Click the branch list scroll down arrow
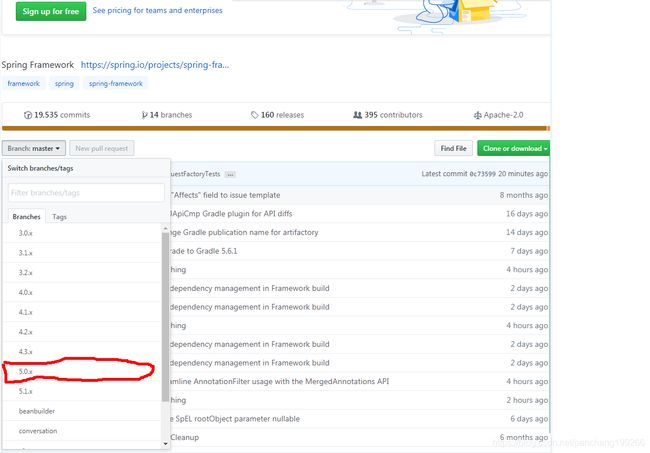This screenshot has height=453, width=650. 165,444
